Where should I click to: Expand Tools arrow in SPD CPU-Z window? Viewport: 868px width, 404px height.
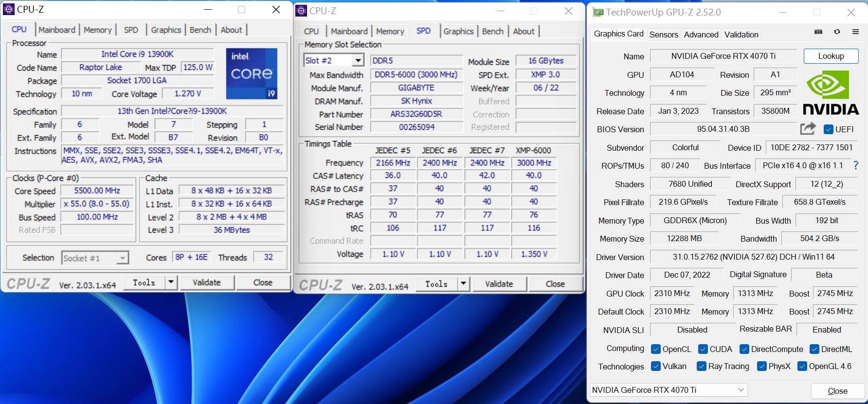coord(463,284)
